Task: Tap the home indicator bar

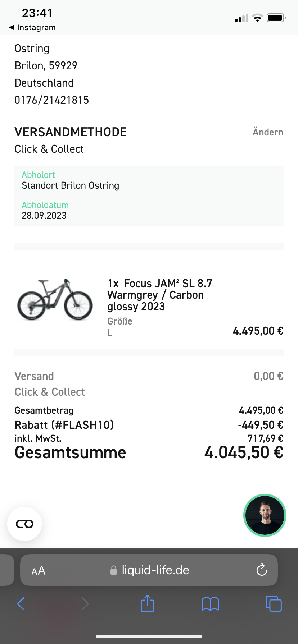Action: (149, 636)
